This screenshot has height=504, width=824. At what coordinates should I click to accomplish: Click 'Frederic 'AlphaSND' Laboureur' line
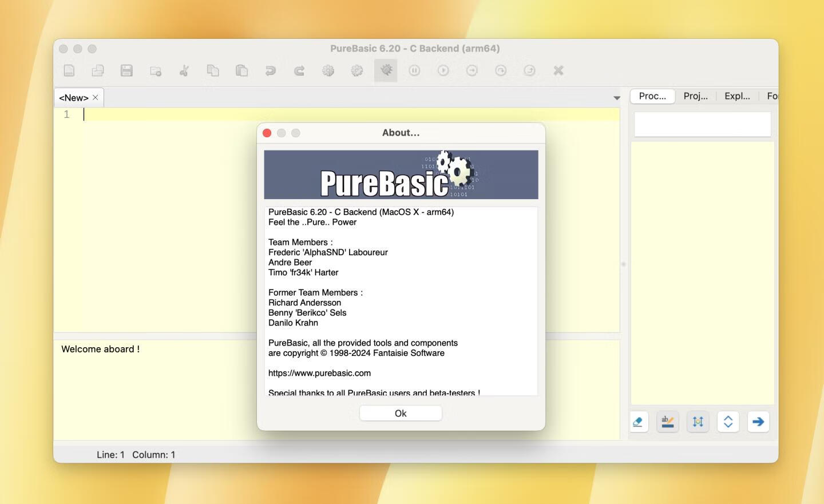[328, 252]
